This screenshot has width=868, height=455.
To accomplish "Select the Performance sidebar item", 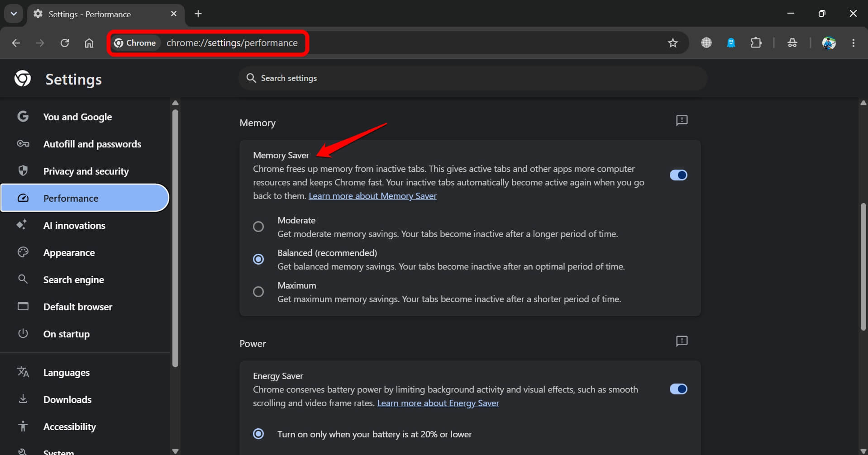I will click(x=85, y=198).
